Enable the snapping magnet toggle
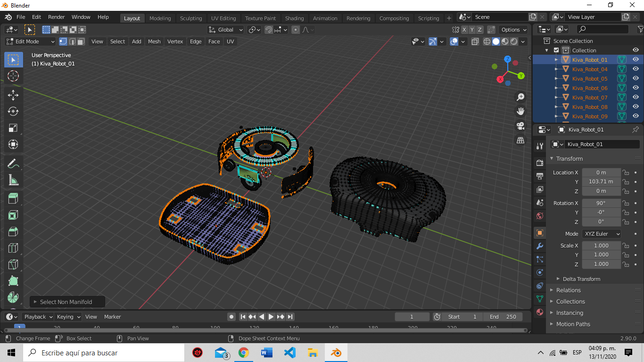 [x=268, y=30]
